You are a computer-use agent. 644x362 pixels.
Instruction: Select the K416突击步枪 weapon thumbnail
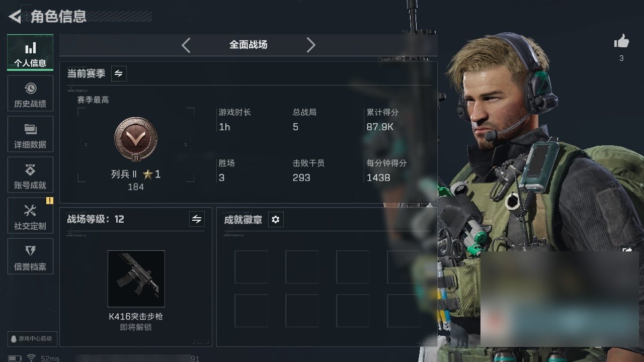click(136, 279)
